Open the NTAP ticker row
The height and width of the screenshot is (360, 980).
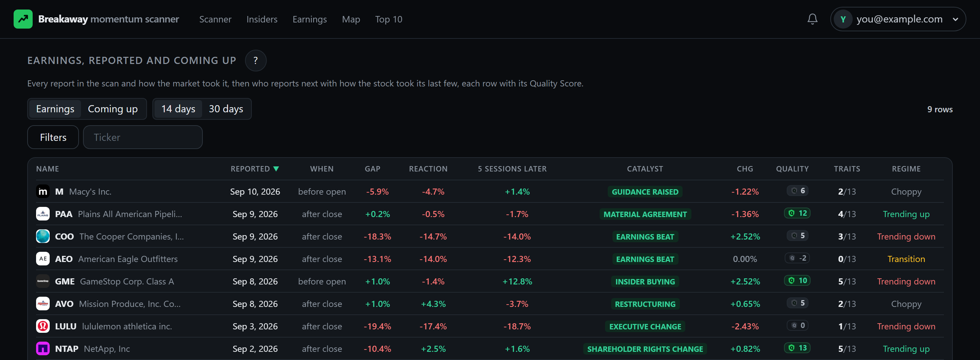(x=490, y=348)
